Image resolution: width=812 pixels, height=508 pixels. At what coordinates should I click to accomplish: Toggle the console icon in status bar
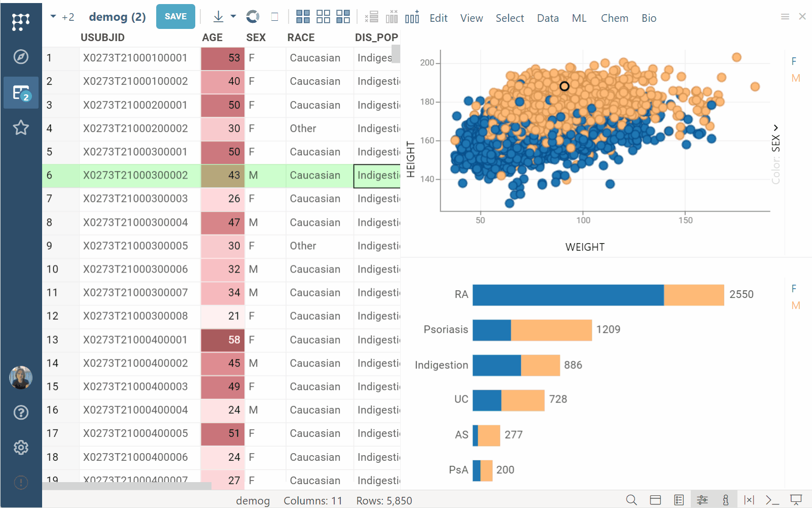772,500
